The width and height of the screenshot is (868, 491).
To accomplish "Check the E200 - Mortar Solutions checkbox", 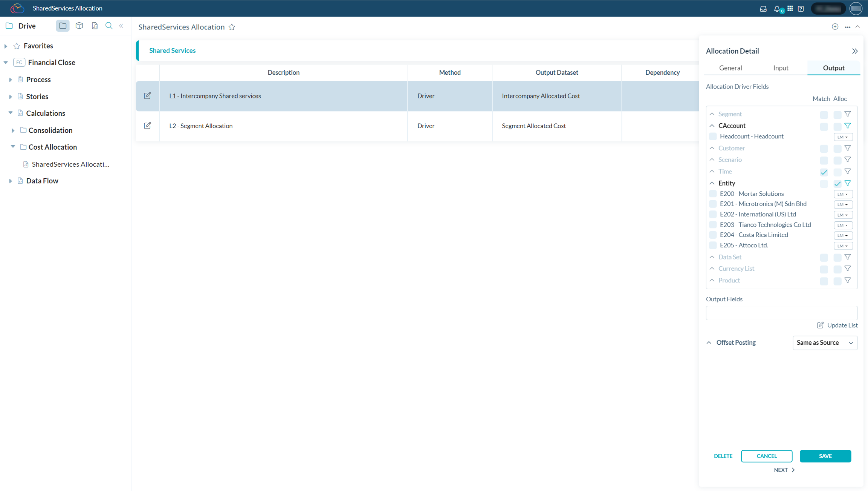I will (x=712, y=194).
